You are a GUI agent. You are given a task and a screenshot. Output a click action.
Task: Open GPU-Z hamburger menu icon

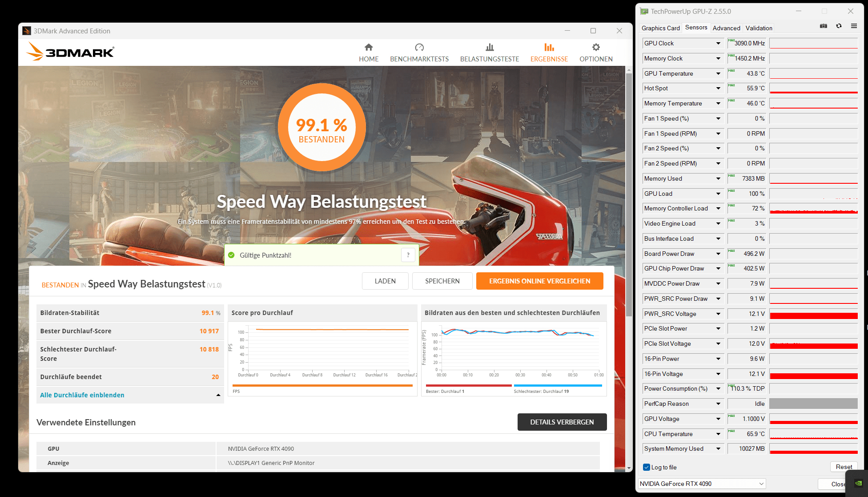pyautogui.click(x=854, y=26)
